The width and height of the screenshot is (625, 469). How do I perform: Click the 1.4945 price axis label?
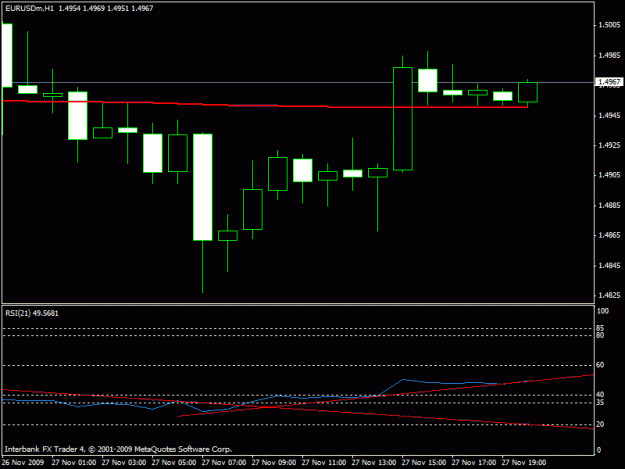[609, 116]
